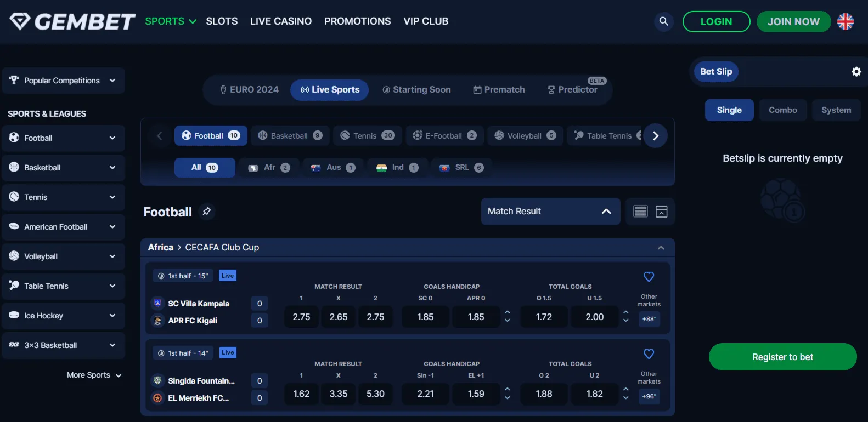868x422 pixels.
Task: Open the SPORTS dropdown in header
Action: (171, 21)
